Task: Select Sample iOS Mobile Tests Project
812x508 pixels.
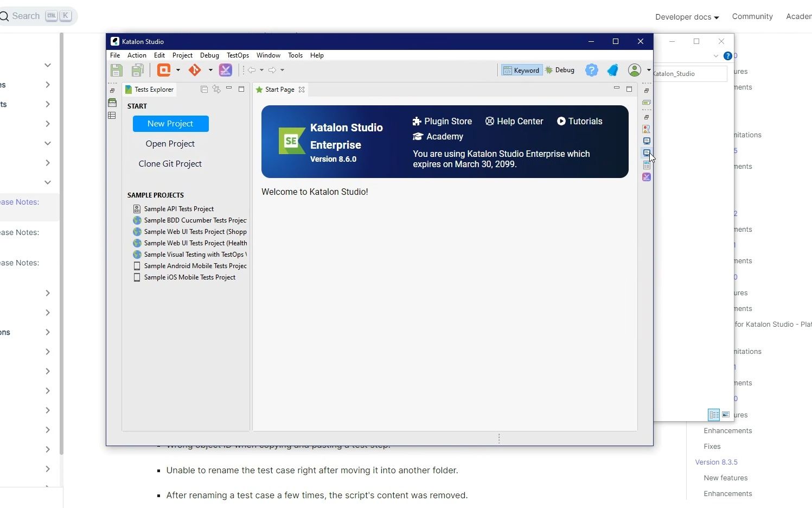Action: [x=184, y=277]
